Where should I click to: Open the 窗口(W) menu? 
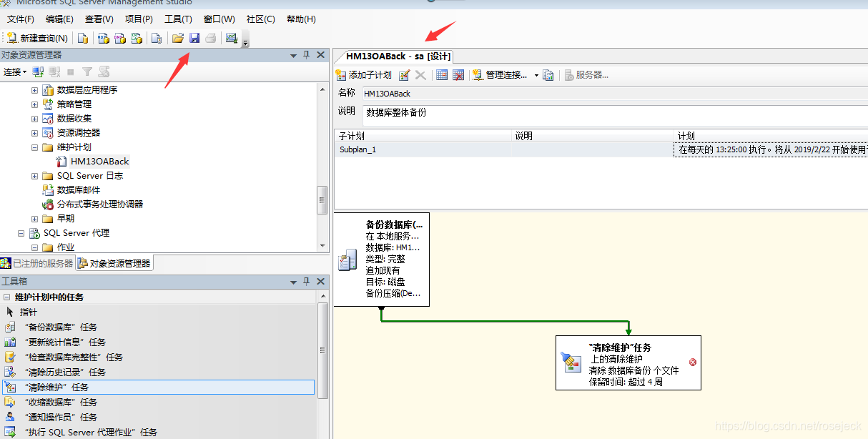(219, 19)
